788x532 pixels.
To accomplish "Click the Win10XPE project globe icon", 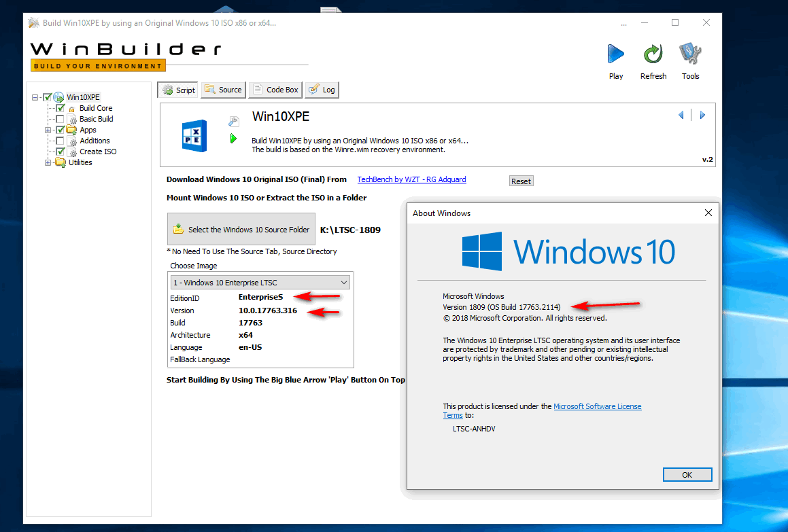I will (x=58, y=97).
